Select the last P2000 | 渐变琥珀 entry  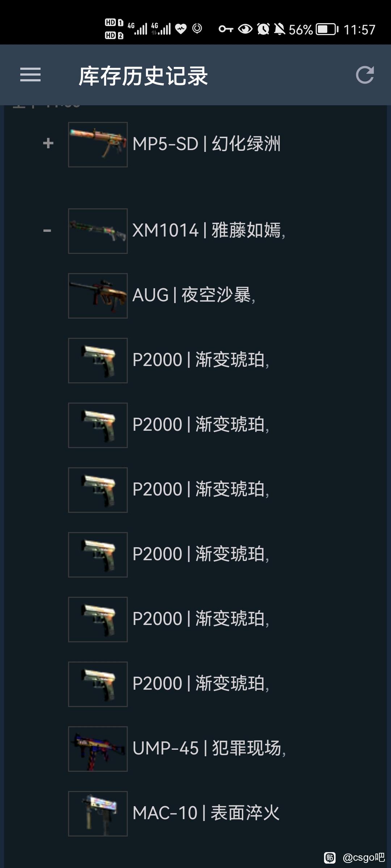201,684
